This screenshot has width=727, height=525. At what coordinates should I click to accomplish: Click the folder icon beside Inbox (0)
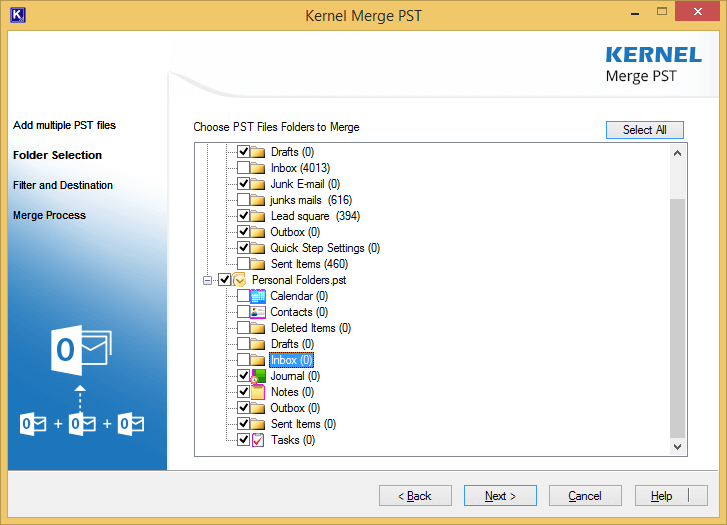click(258, 360)
